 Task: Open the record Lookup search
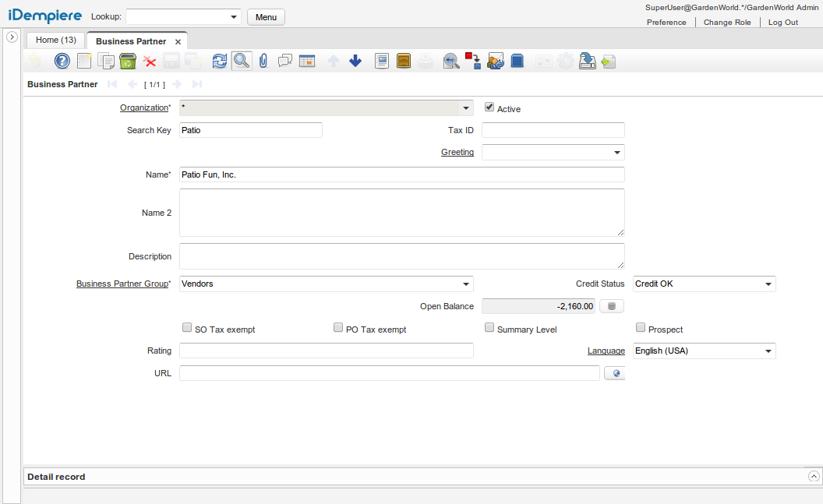pyautogui.click(x=241, y=60)
